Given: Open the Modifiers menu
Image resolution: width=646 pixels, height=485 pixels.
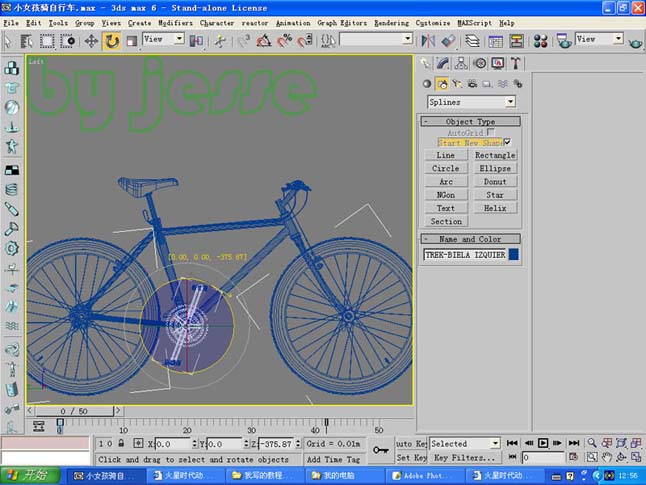Looking at the screenshot, I should click(x=176, y=23).
